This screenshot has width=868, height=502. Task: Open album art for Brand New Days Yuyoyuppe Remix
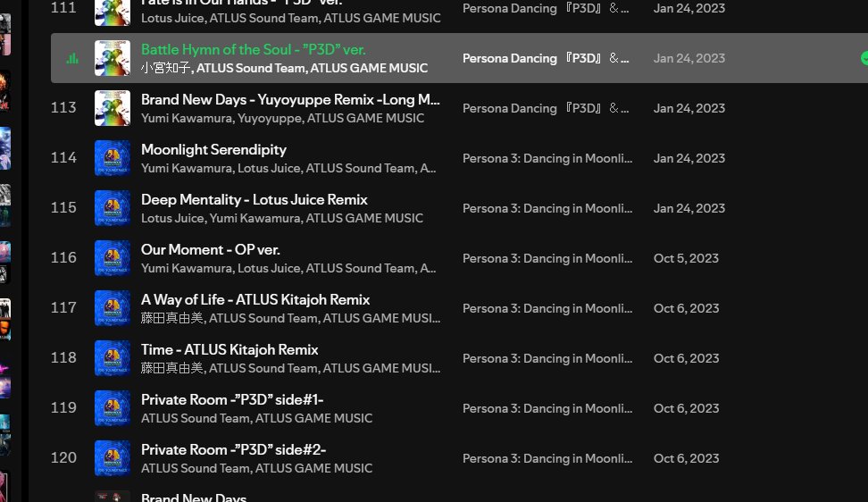click(113, 108)
